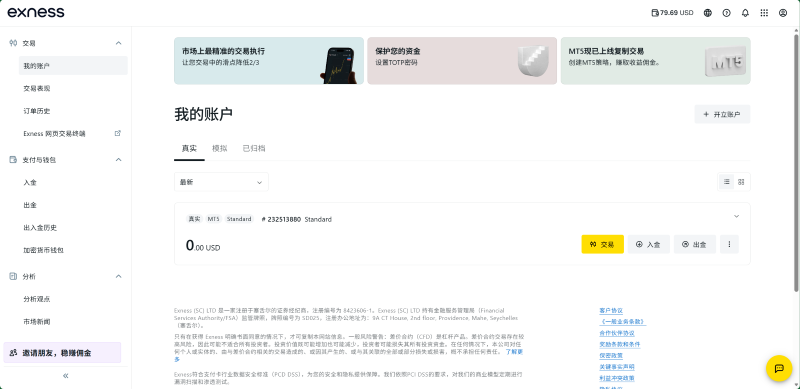This screenshot has height=389, width=800.
Task: Click the yellow 交易 button
Action: 603,245
